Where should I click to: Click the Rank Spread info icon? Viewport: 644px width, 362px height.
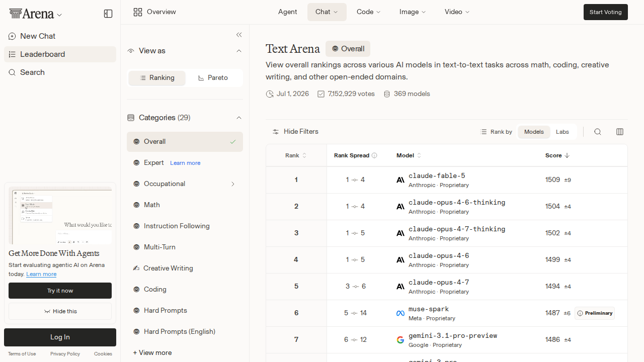tap(374, 155)
